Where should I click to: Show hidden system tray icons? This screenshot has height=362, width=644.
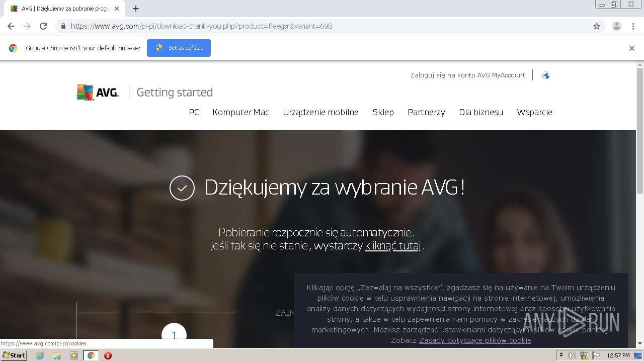pyautogui.click(x=561, y=355)
